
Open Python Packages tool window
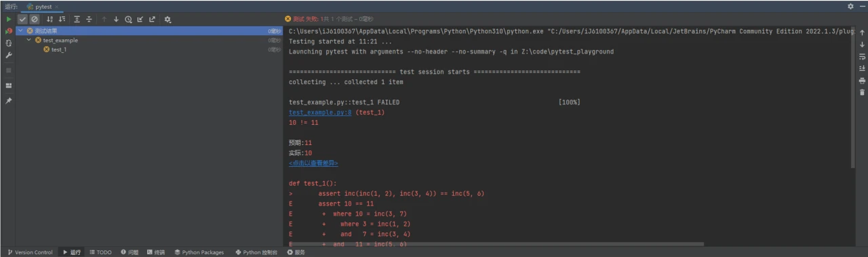pyautogui.click(x=199, y=252)
